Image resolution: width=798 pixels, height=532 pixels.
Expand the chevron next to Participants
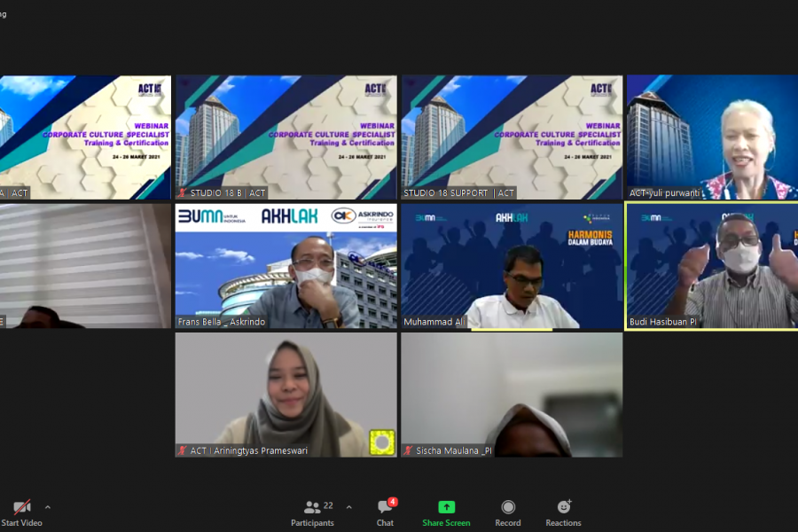[x=348, y=507]
